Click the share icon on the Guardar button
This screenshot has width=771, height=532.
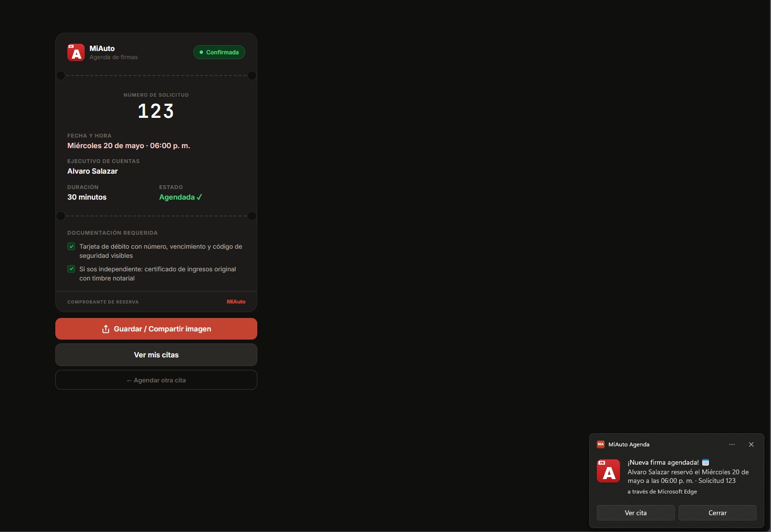click(x=106, y=329)
